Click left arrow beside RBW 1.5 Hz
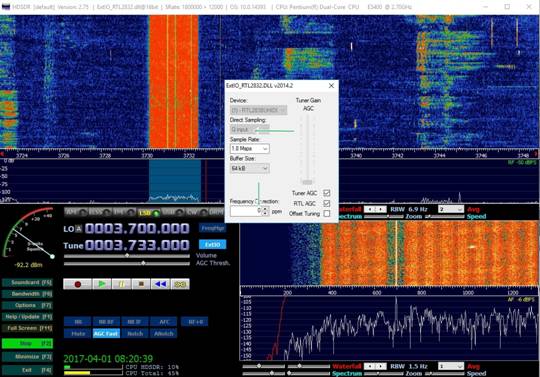This screenshot has width=540, height=377. tap(370, 366)
